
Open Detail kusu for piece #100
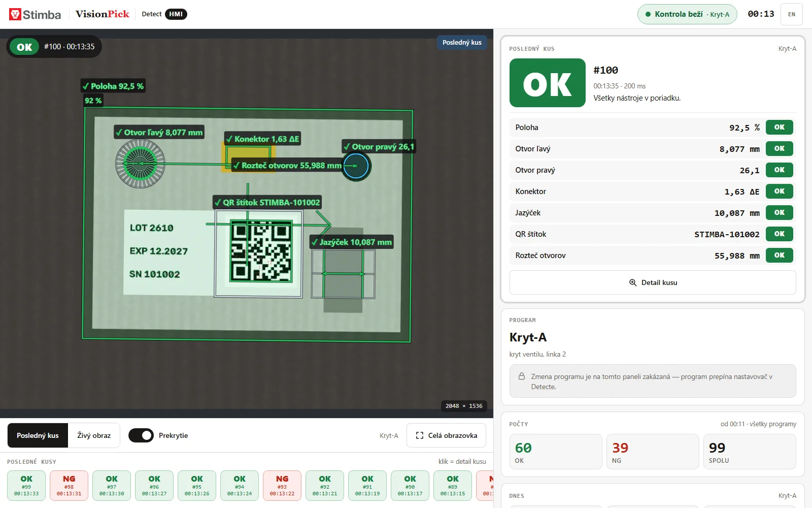(653, 282)
